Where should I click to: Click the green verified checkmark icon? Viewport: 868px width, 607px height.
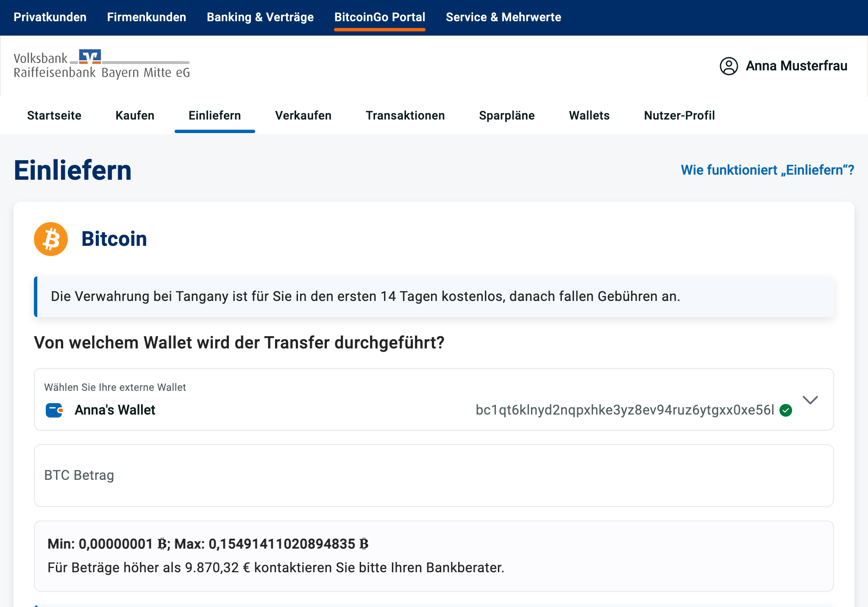[786, 410]
